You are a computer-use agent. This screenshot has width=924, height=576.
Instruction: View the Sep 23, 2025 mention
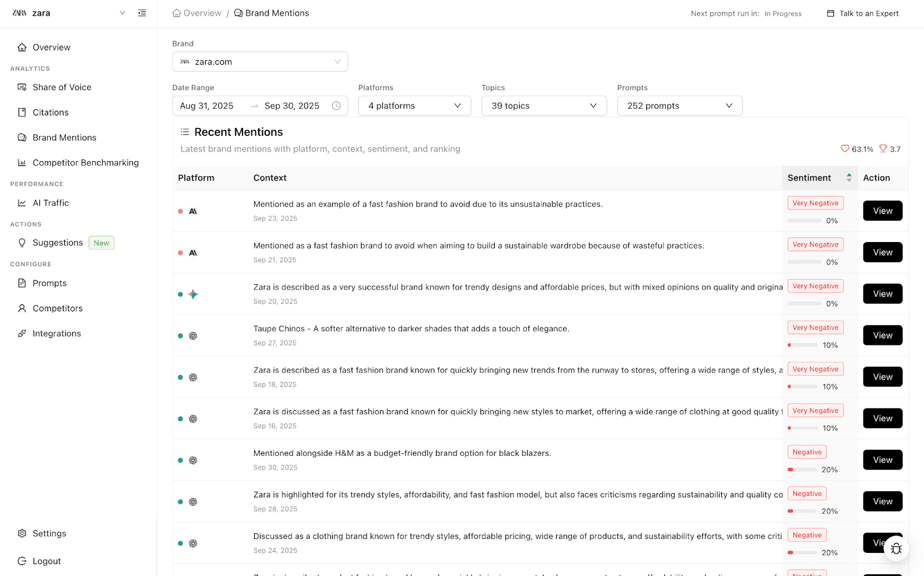click(x=882, y=211)
